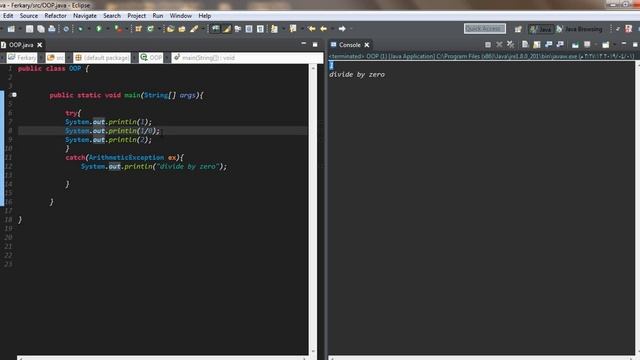Click the Quick Access search field

[x=485, y=29]
